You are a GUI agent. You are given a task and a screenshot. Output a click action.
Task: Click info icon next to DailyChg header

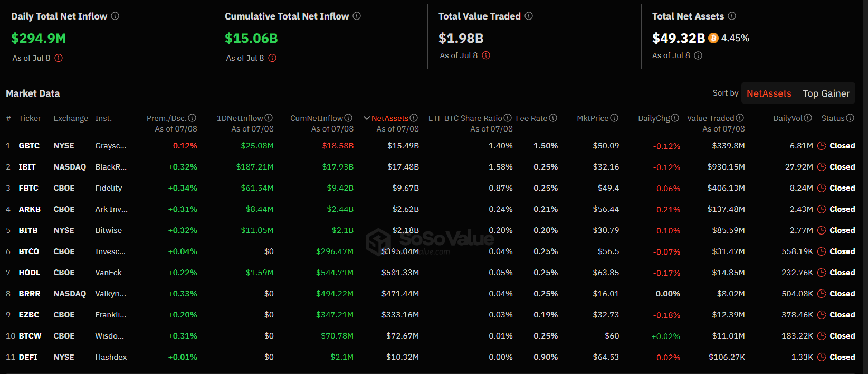point(675,118)
